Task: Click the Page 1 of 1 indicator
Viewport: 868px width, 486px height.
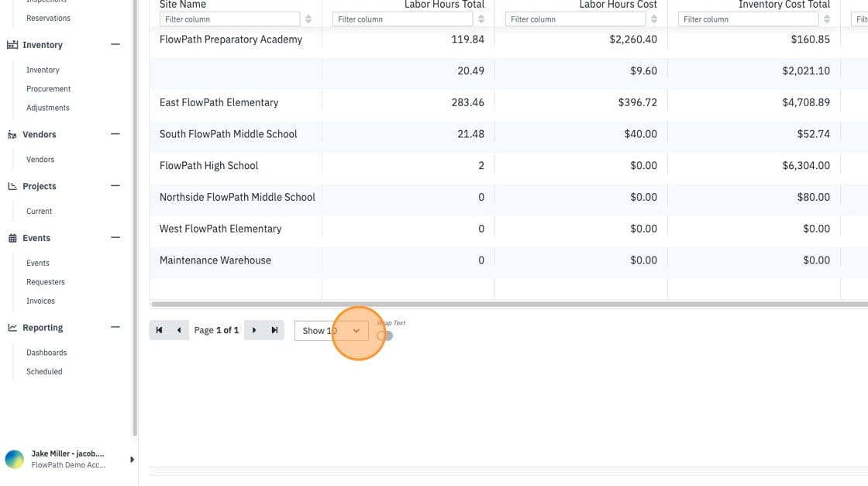Action: (216, 330)
